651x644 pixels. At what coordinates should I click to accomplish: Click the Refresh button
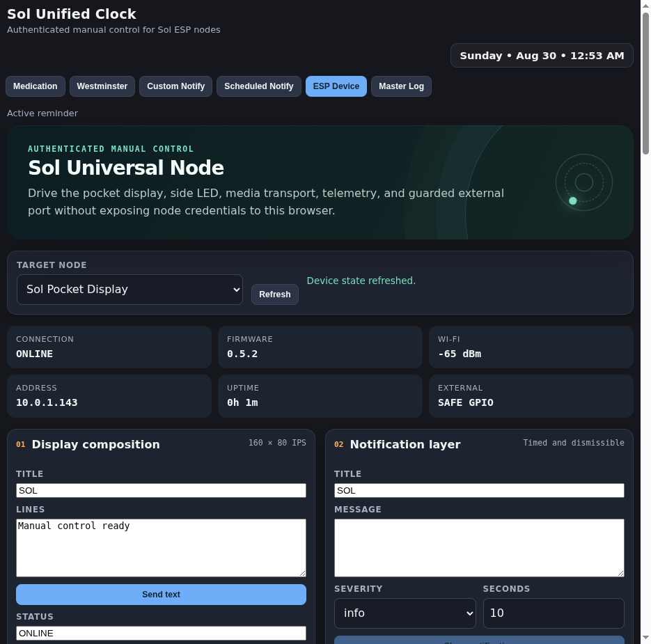click(x=275, y=294)
